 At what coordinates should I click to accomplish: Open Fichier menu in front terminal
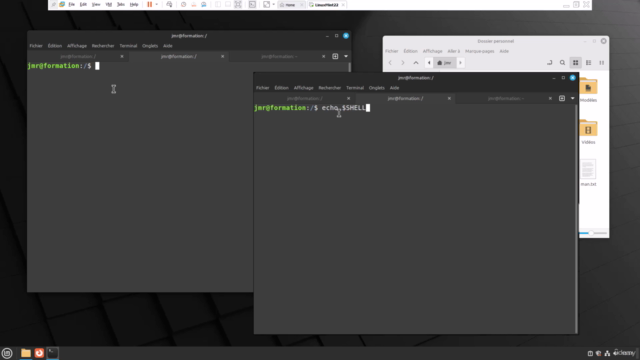262,88
